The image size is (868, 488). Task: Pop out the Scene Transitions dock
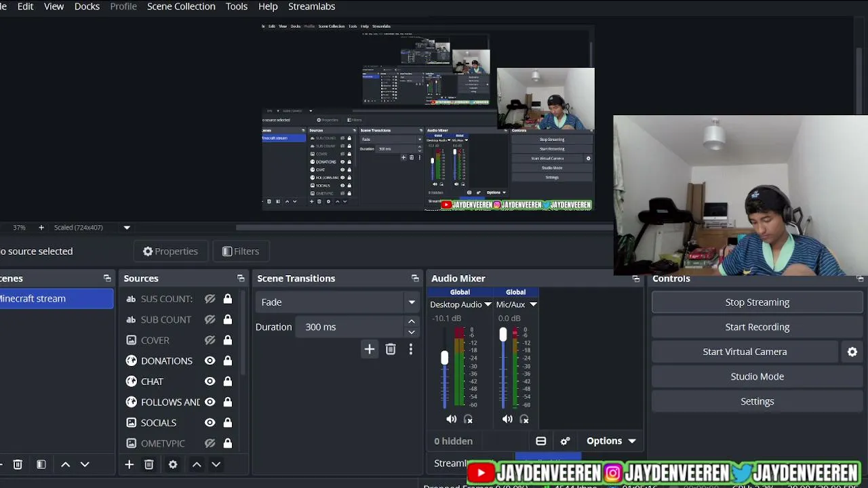pos(415,279)
